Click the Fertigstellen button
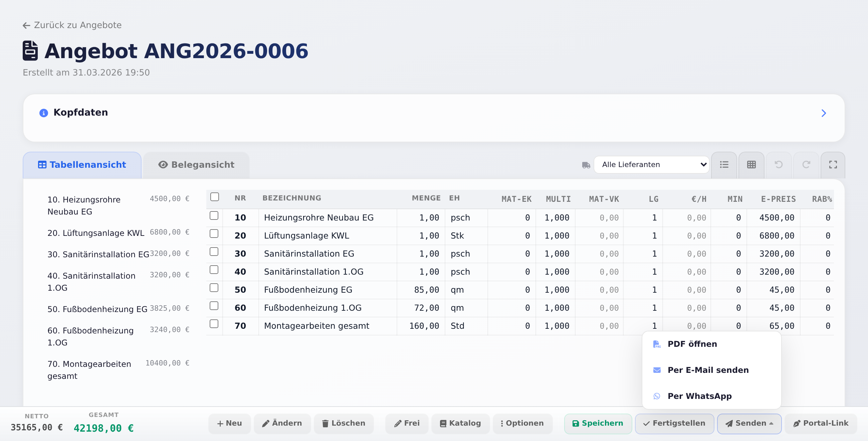Image resolution: width=868 pixels, height=441 pixels. click(674, 424)
